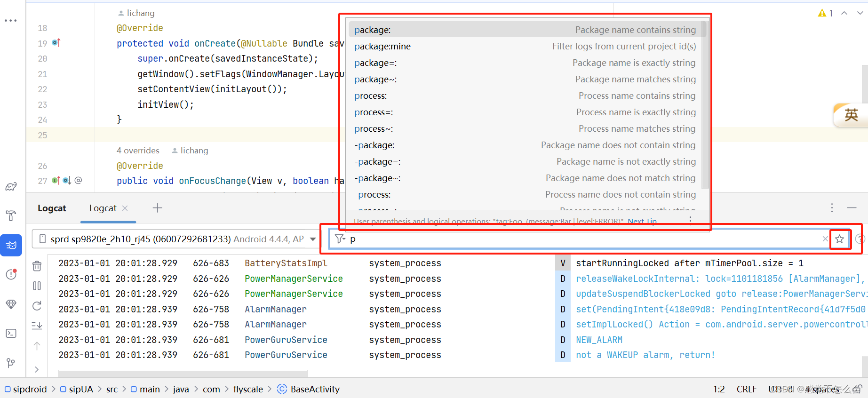Expand the left logcat toolbar chevron

[x=37, y=370]
